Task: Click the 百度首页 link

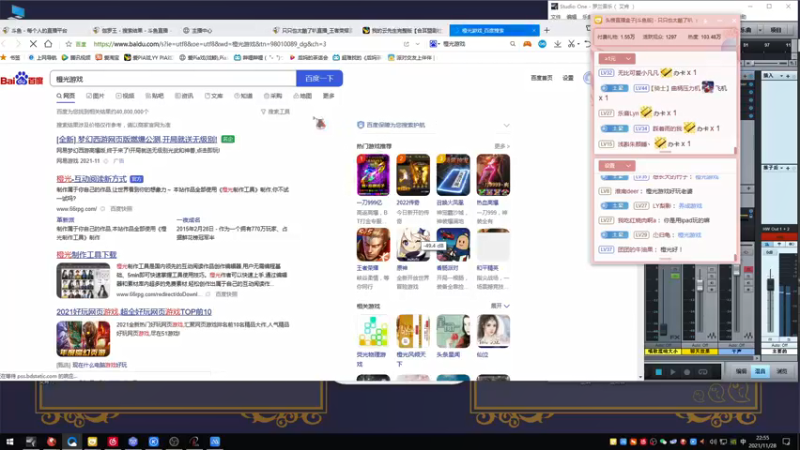Action: click(x=541, y=78)
